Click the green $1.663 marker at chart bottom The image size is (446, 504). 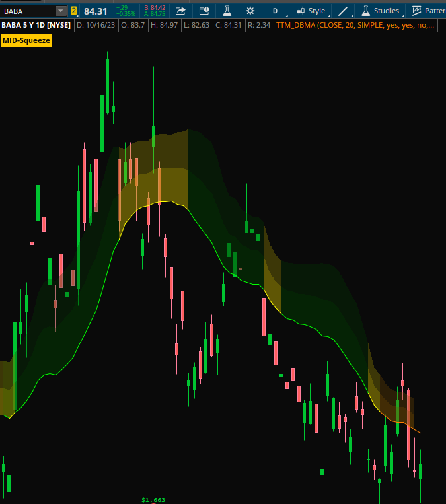(x=153, y=500)
